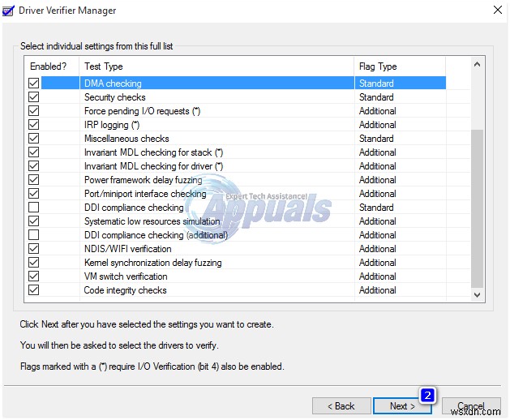Enable DDI compliance checking (additional) checkbox
Screen dimensions: 510x420
[33, 235]
